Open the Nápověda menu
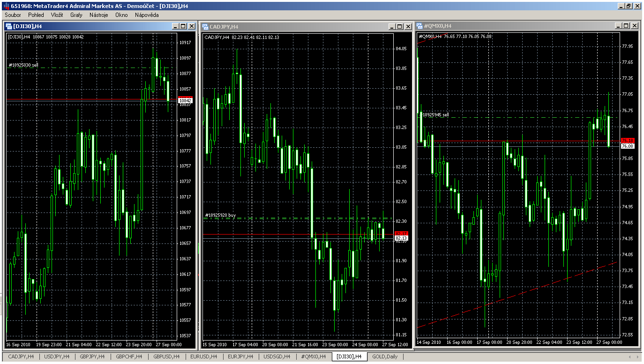This screenshot has height=364, width=644. tap(147, 15)
